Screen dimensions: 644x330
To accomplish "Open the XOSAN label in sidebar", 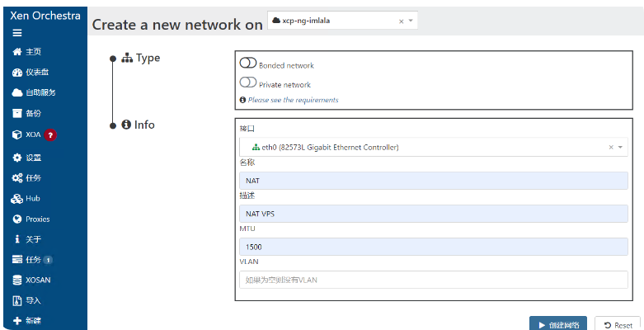I will pyautogui.click(x=38, y=280).
